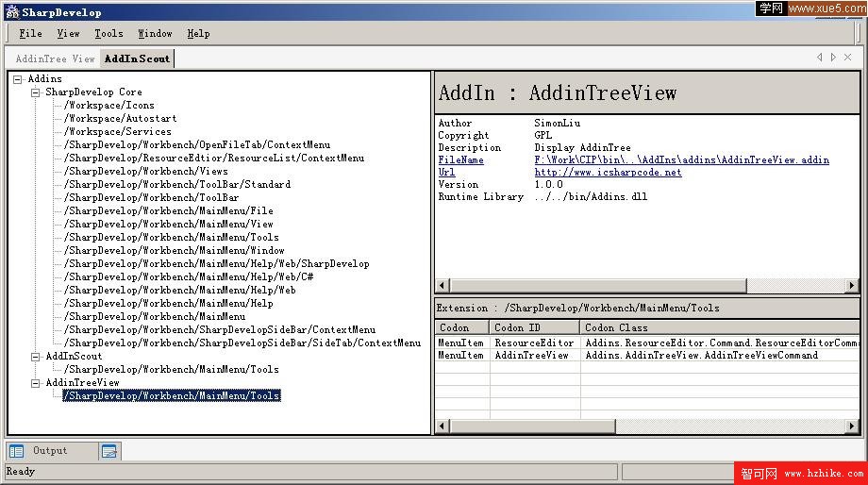Open the Url link label
The image size is (868, 485).
[446, 172]
